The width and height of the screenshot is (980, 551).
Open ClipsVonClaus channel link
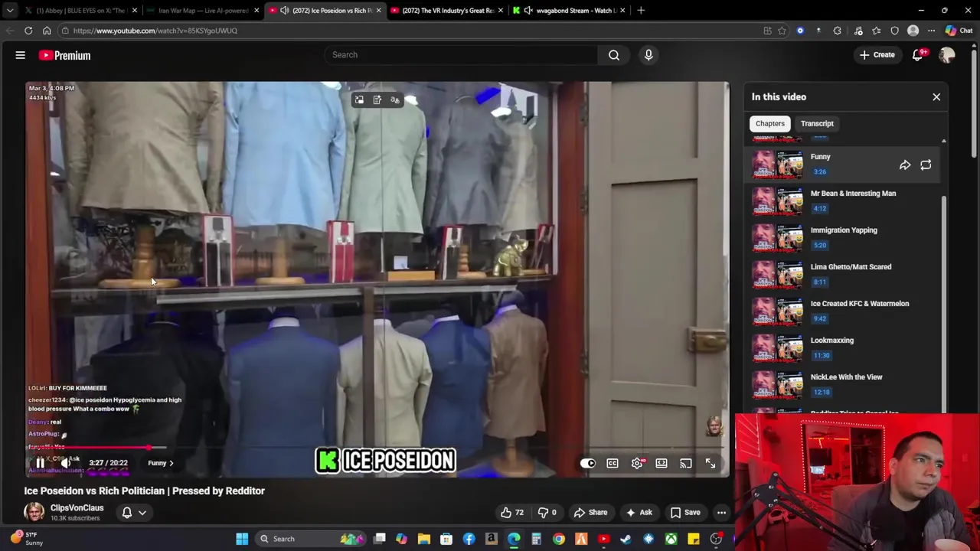[x=77, y=508]
